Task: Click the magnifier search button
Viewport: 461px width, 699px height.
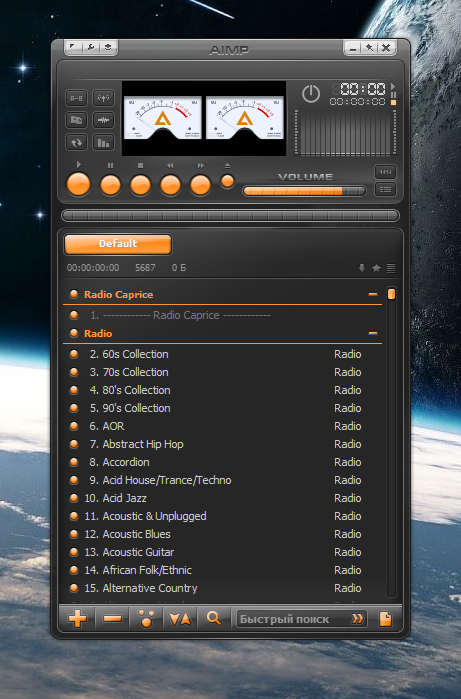Action: (214, 618)
